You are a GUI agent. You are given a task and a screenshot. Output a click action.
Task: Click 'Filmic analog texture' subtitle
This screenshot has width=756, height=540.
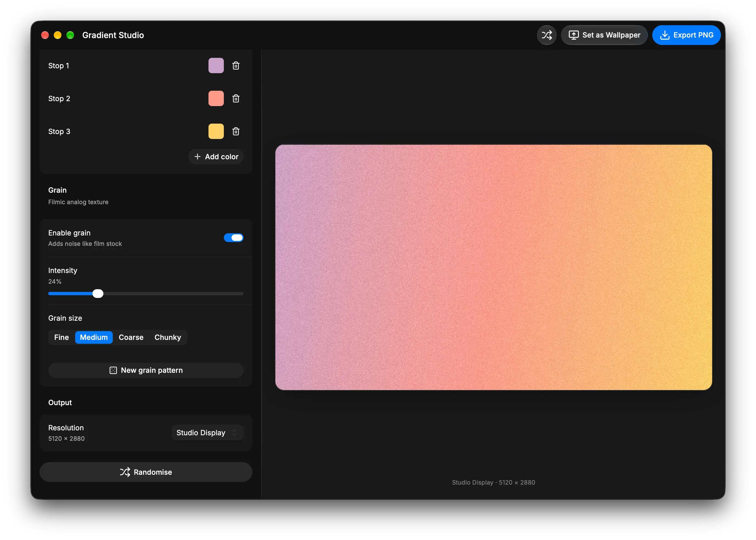[x=78, y=202]
